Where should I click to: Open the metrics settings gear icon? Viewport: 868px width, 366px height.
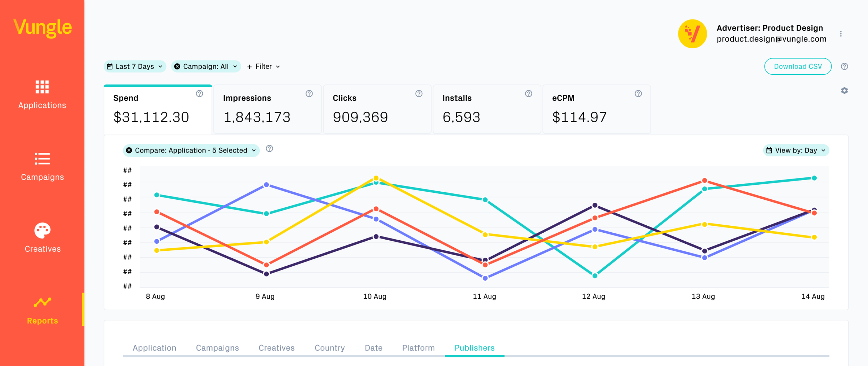(x=844, y=91)
